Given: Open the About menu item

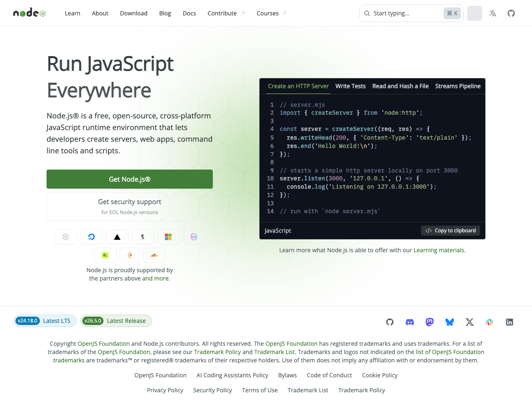Looking at the screenshot, I should [100, 13].
